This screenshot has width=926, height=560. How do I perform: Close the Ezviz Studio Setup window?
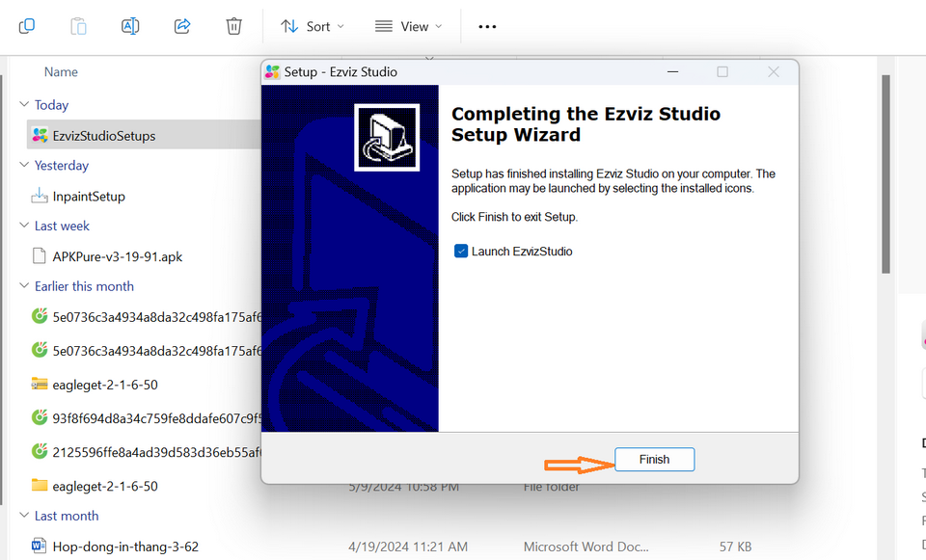click(774, 72)
